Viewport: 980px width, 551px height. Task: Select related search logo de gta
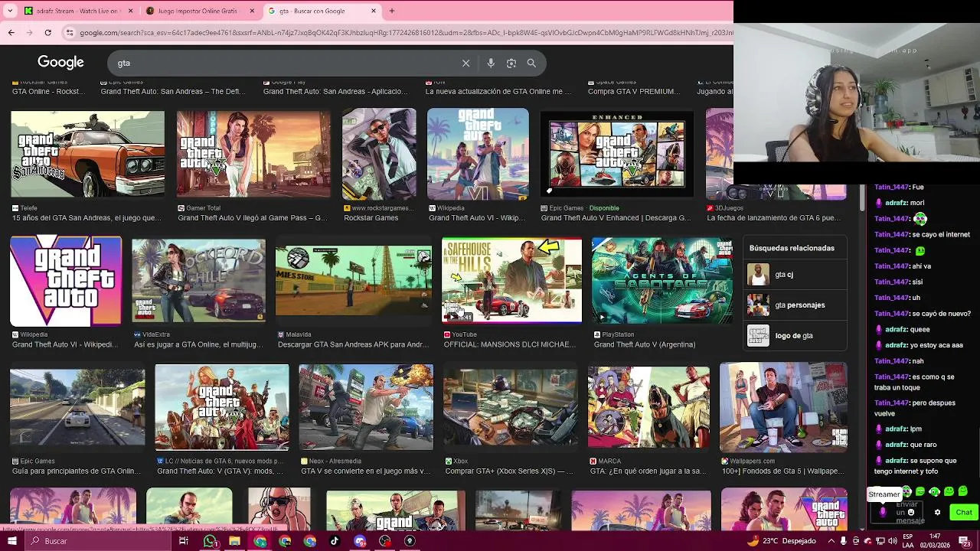click(x=795, y=335)
